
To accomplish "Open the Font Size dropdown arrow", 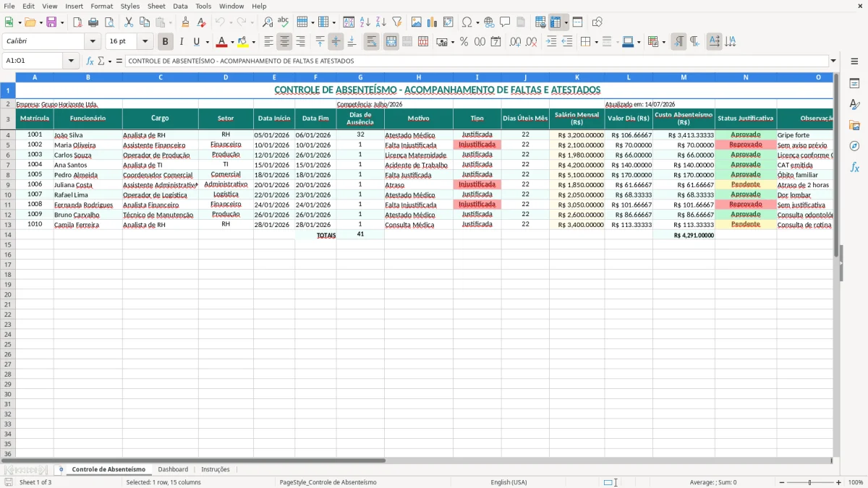I will [145, 42].
